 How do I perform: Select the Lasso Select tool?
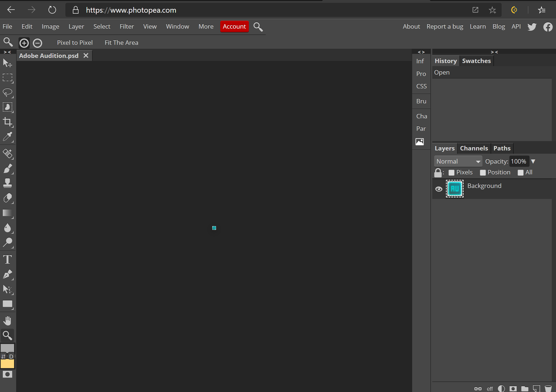(x=7, y=92)
